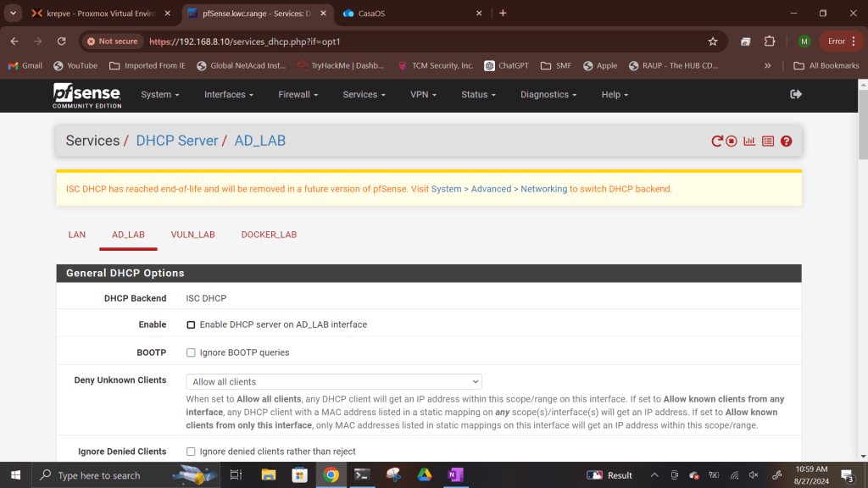Image resolution: width=868 pixels, height=488 pixels.
Task: Enable DHCP server on AD_LAB interface
Action: [x=191, y=324]
